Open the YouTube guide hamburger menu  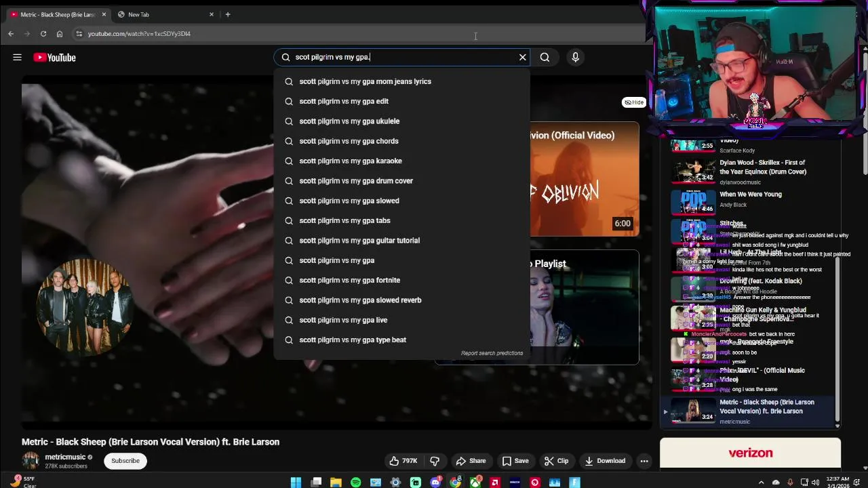(x=17, y=58)
